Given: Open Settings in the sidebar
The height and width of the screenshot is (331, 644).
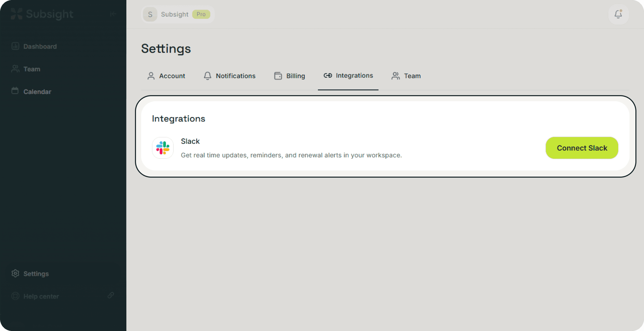Looking at the screenshot, I should pyautogui.click(x=30, y=274).
